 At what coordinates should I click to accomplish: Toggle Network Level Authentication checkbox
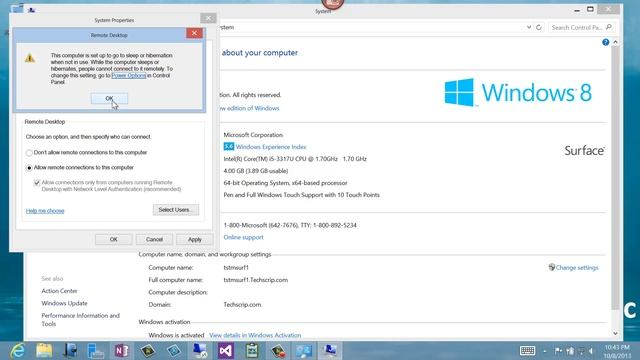37,183
